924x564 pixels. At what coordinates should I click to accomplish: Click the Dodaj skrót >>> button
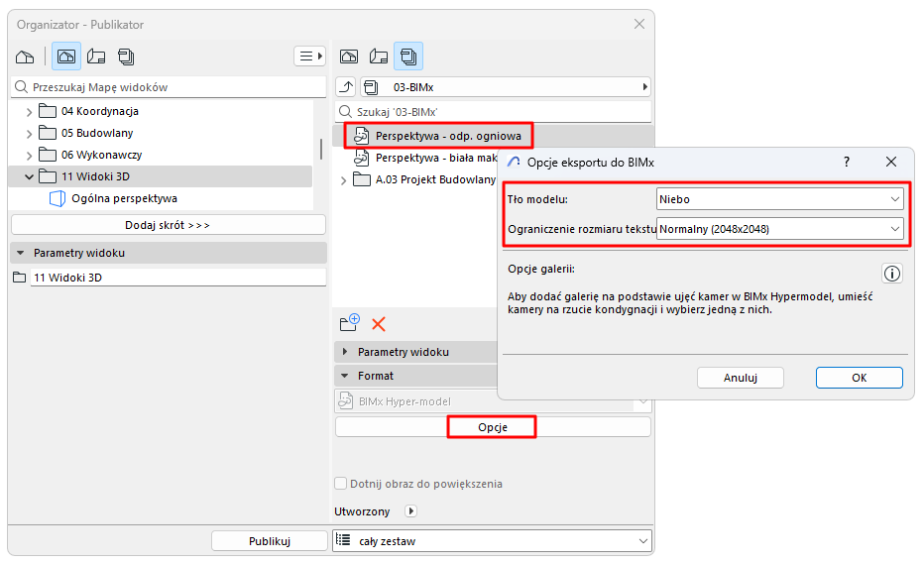point(168,225)
